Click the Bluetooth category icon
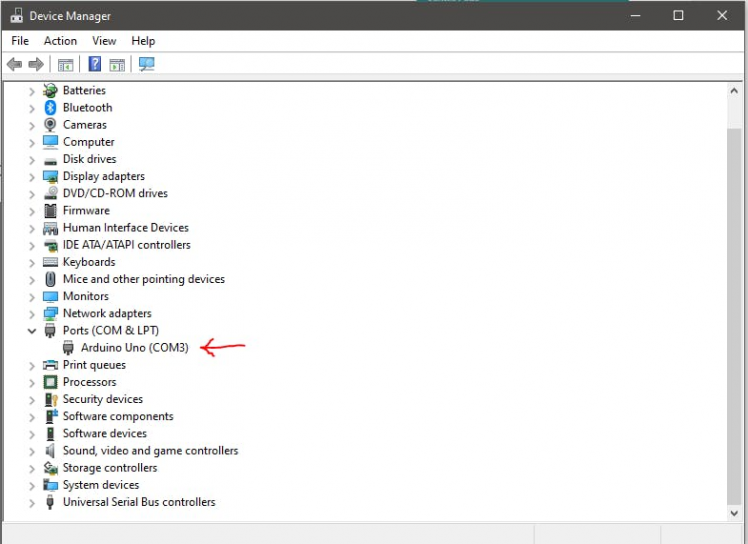Image resolution: width=748 pixels, height=544 pixels. pos(50,107)
